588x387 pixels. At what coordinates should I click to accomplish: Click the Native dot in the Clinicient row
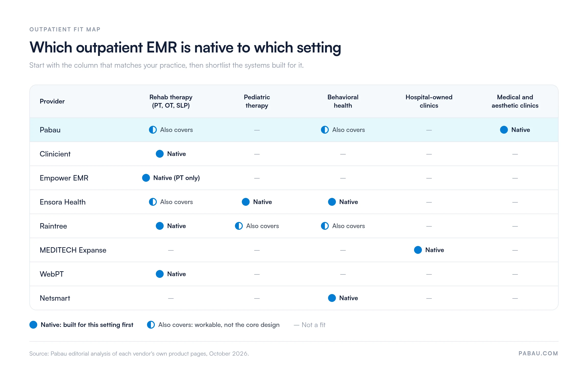159,154
